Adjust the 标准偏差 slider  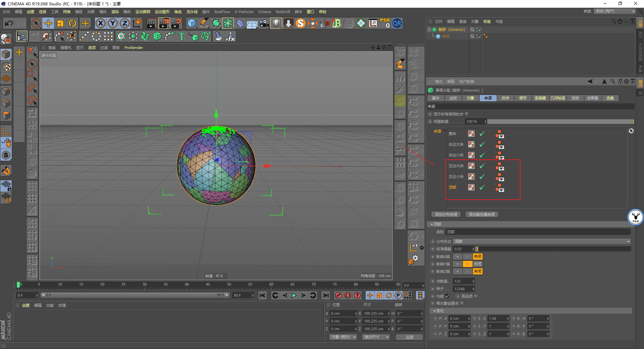click(x=553, y=249)
